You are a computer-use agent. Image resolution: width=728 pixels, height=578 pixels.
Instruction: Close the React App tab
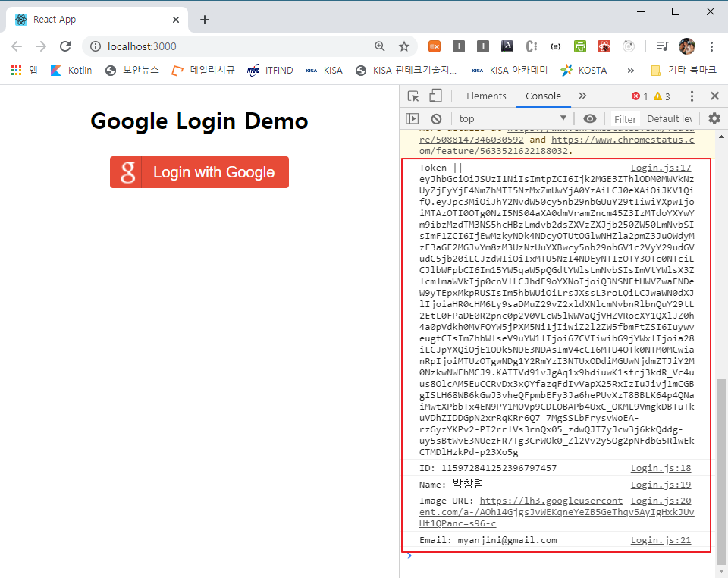tap(175, 20)
